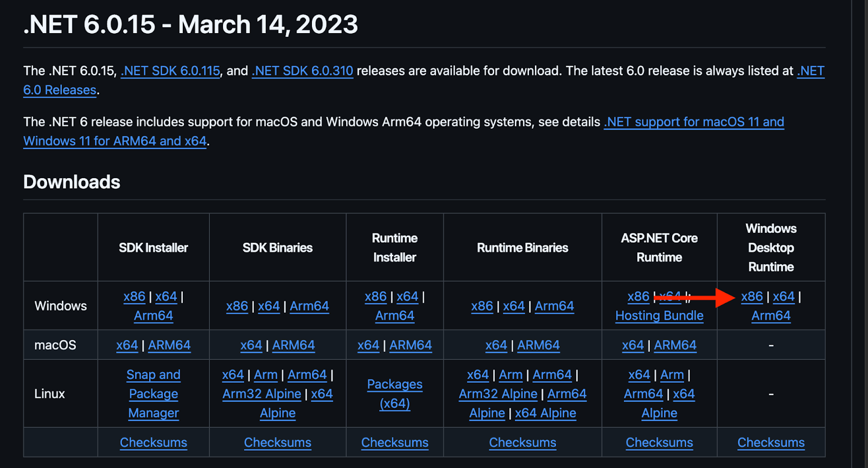868x468 pixels.
Task: Click Windows Desktop Runtime Arm64 link
Action: pos(771,315)
